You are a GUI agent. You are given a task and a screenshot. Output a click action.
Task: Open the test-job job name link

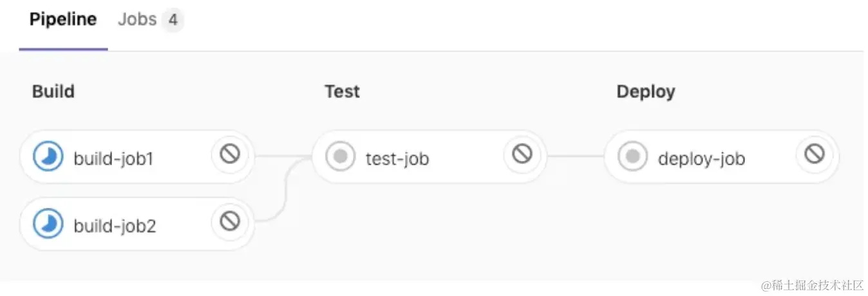[x=397, y=158]
